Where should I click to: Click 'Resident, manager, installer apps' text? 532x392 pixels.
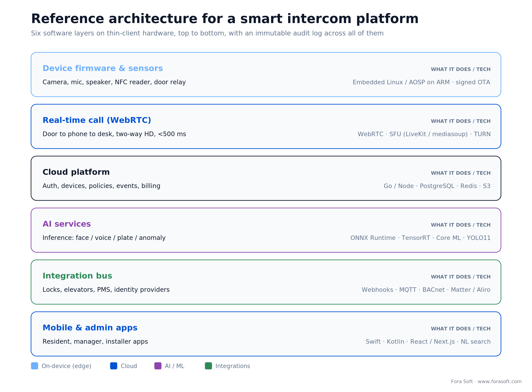coord(95,342)
